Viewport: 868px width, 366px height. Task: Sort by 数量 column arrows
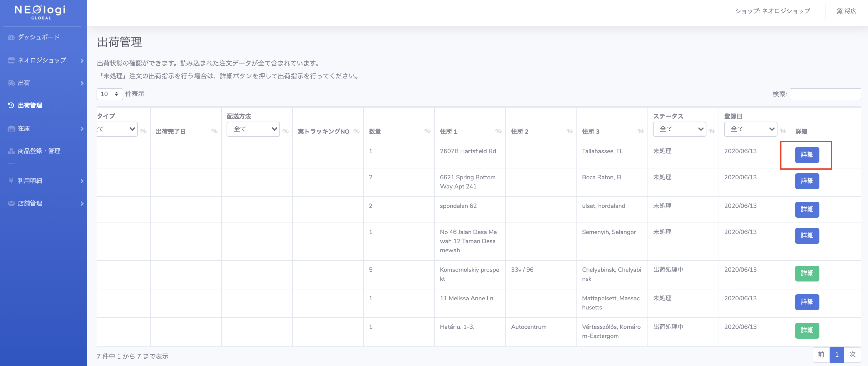(x=428, y=131)
